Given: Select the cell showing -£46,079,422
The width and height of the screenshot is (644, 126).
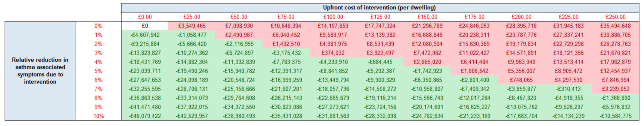Looking at the screenshot, I should (145, 116).
